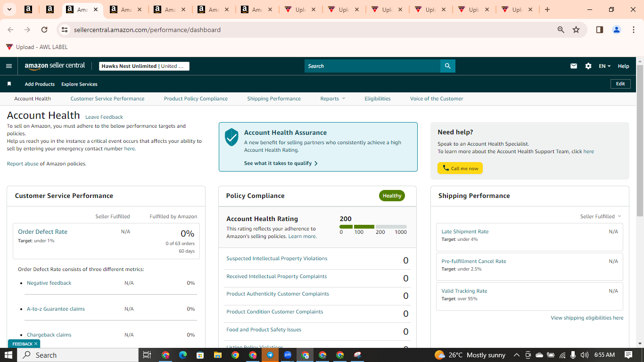Click the browser address bar URL

147,30
